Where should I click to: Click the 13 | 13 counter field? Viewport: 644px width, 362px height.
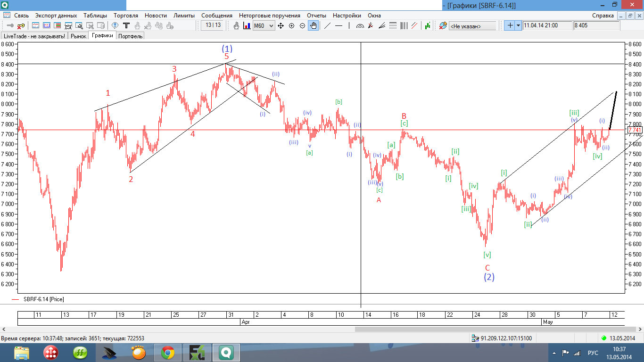click(x=213, y=25)
